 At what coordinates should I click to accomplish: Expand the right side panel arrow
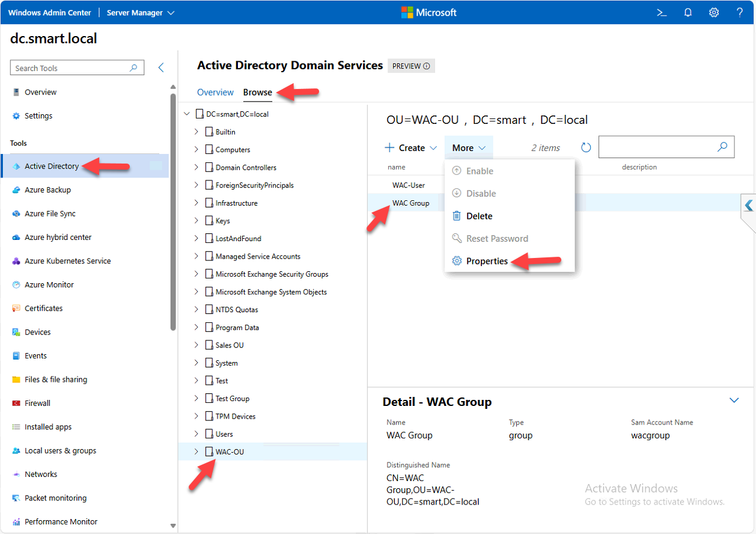point(748,205)
